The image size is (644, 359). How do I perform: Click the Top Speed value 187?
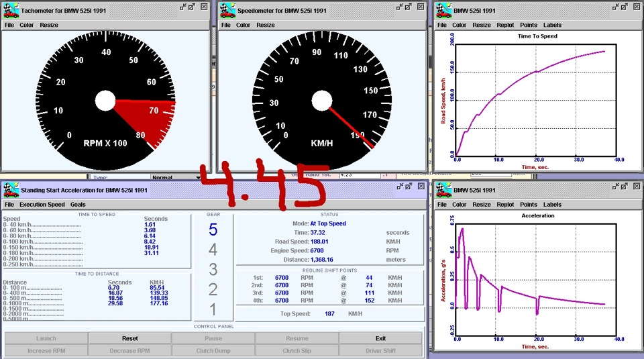pyautogui.click(x=329, y=314)
